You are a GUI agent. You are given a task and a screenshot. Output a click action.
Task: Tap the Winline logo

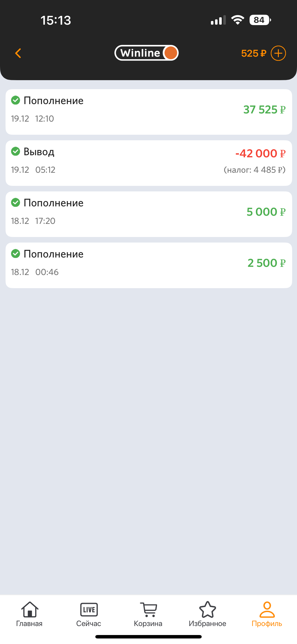pos(146,53)
